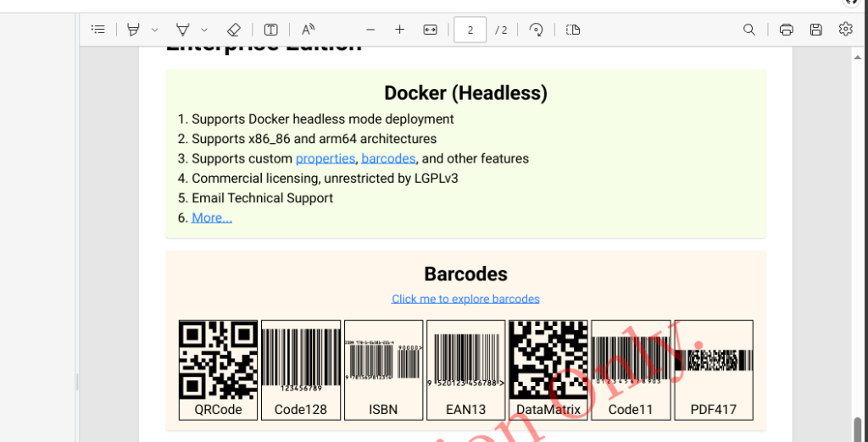This screenshot has height=442, width=868.
Task: Open the "Click me to explore barcodes" link
Action: pyautogui.click(x=465, y=299)
